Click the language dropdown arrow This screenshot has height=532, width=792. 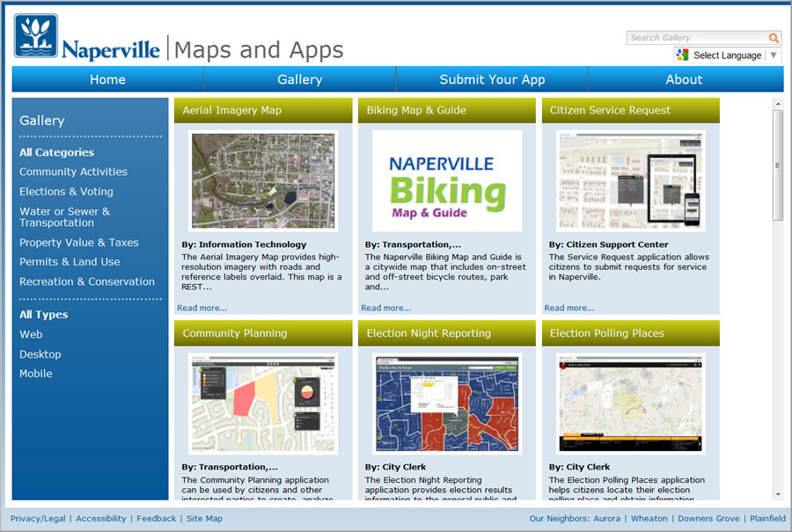[x=774, y=55]
